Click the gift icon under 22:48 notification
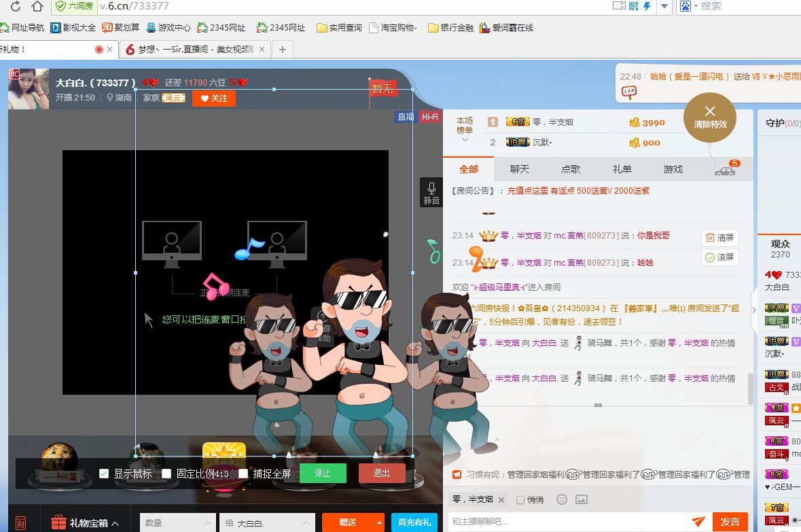This screenshot has height=532, width=801. pyautogui.click(x=629, y=92)
